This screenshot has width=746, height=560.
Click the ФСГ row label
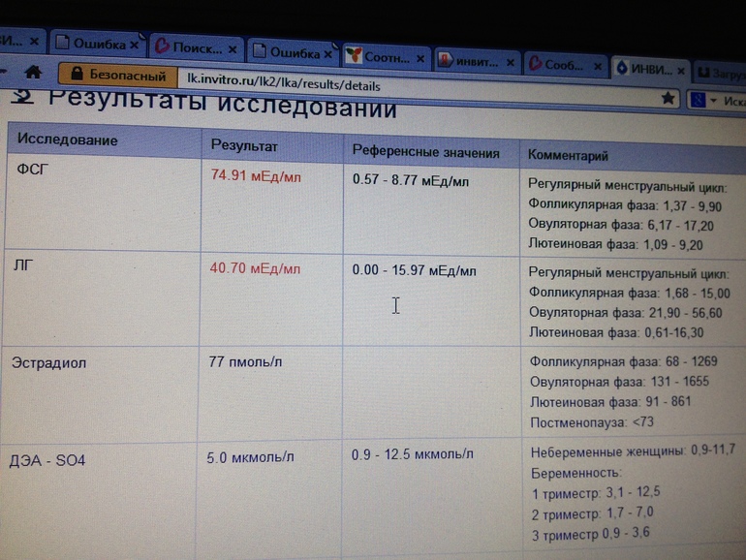[x=32, y=170]
